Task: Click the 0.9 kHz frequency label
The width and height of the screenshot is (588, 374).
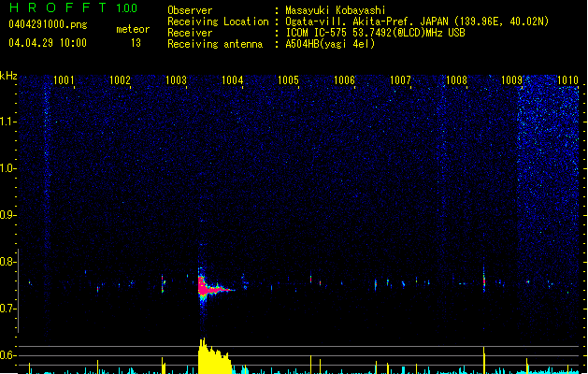Action: point(8,215)
